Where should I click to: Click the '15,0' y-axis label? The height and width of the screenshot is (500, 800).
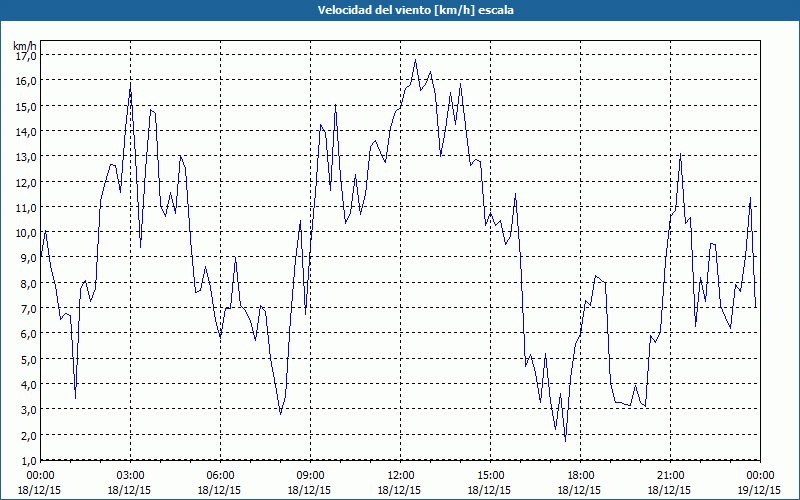[26, 107]
